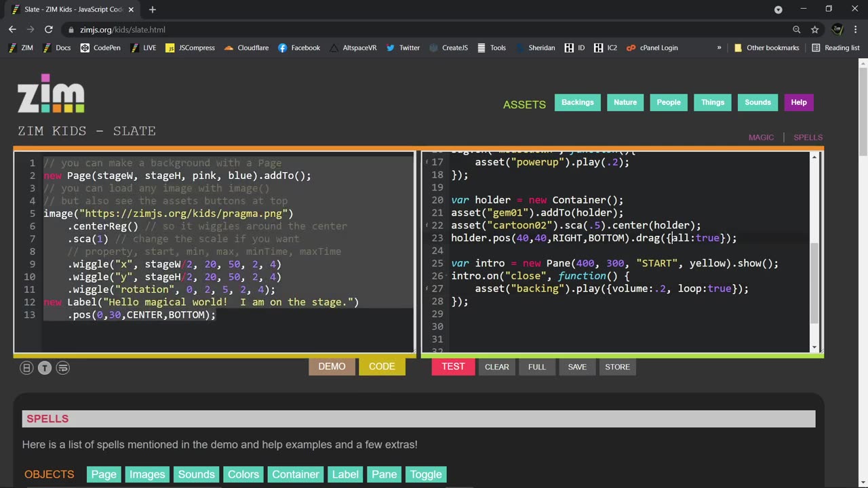Open the MAGIC link
This screenshot has width=868, height=488.
click(761, 137)
